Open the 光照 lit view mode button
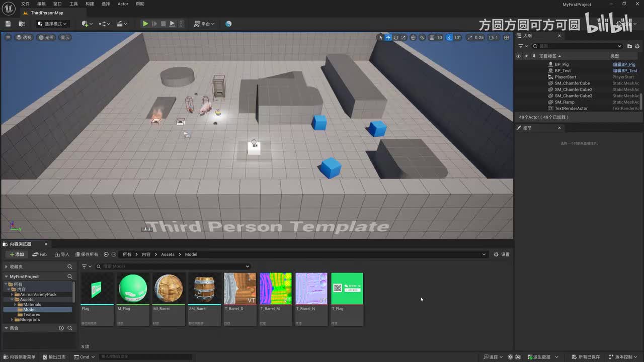644x362 pixels. click(x=46, y=37)
